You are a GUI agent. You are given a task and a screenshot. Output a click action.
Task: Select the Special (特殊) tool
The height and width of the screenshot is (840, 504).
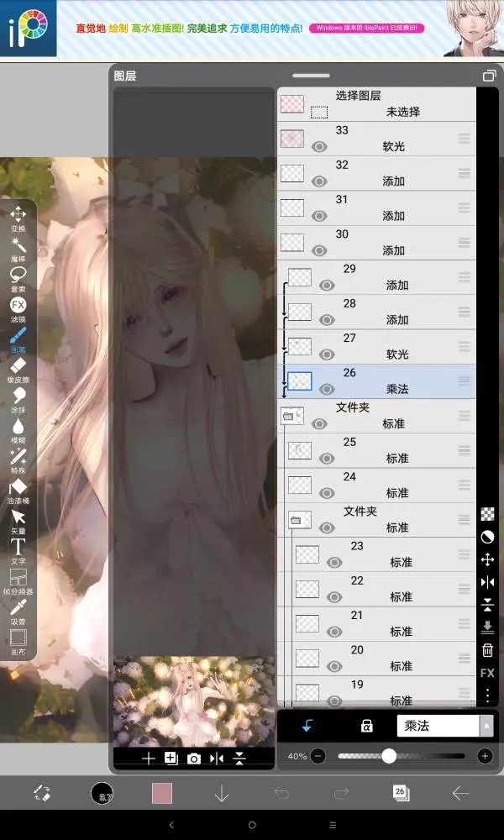tap(18, 460)
